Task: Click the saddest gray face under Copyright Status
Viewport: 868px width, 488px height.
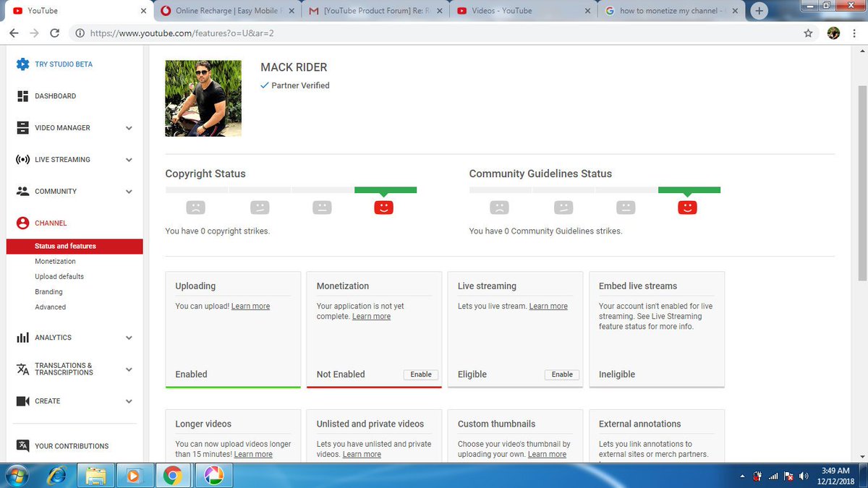Action: [x=195, y=207]
